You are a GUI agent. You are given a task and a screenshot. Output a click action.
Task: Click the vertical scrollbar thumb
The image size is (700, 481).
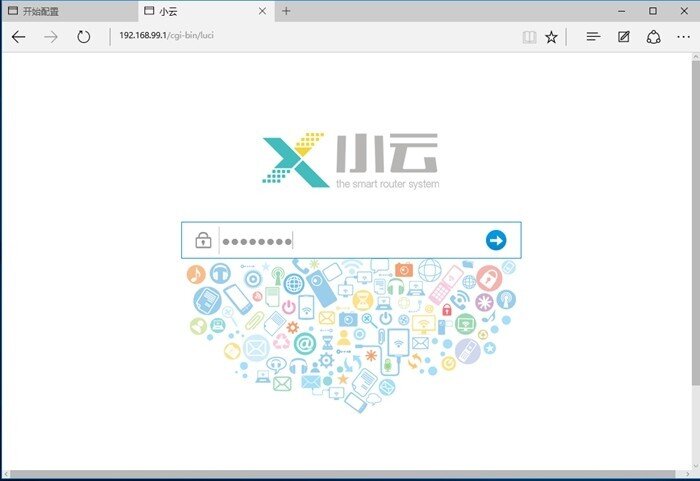pyautogui.click(x=696, y=223)
